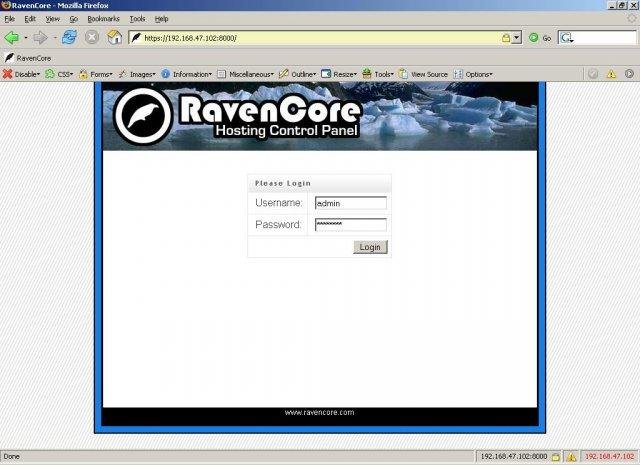This screenshot has height=465, width=640.
Task: Click the Password input field
Action: click(351, 225)
